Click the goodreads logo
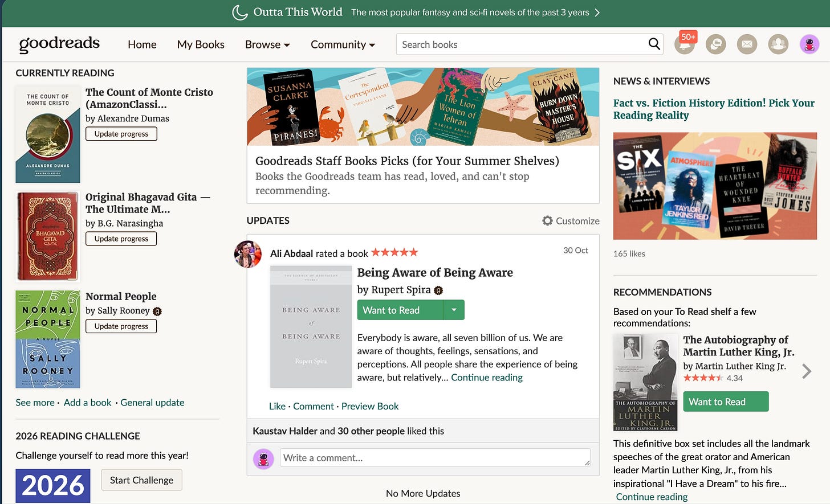Viewport: 830px width, 504px height. [x=59, y=44]
